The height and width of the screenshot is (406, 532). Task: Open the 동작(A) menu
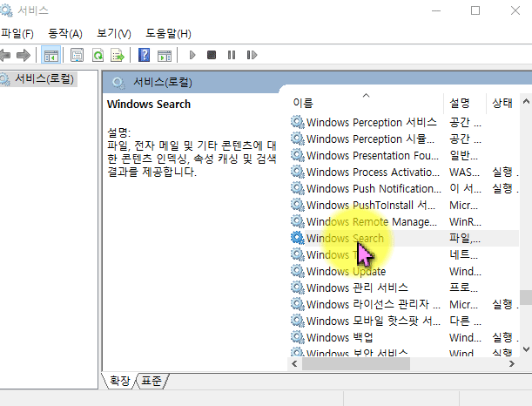(65, 34)
